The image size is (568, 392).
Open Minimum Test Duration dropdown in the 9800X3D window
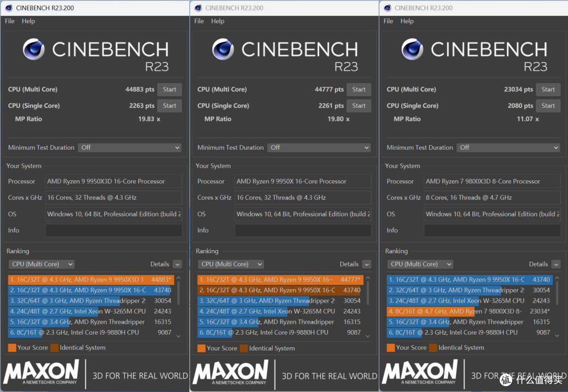click(x=508, y=148)
